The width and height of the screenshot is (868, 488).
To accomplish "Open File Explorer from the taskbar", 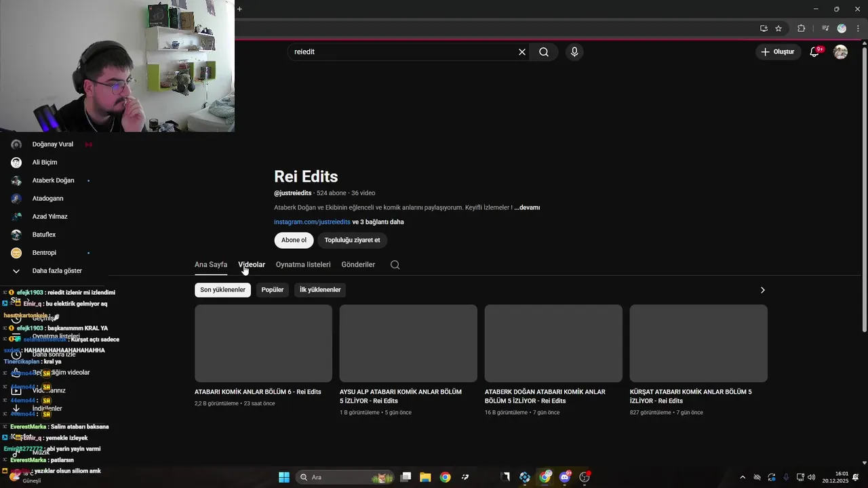I will [x=425, y=477].
